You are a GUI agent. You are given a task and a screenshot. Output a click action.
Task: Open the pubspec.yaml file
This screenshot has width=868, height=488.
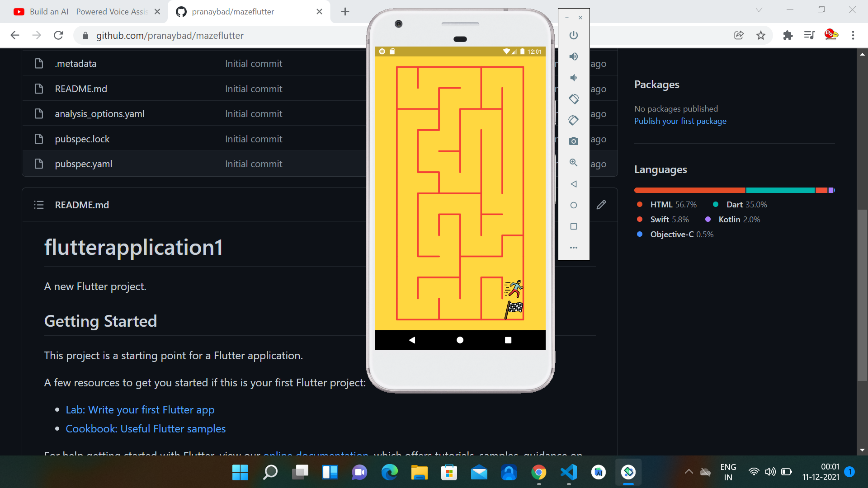pos(83,164)
